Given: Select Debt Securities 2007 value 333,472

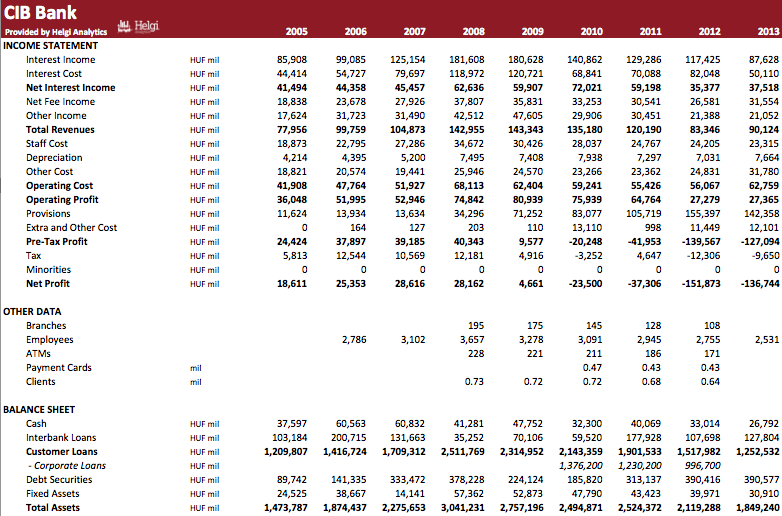Looking at the screenshot, I should pos(407,480).
